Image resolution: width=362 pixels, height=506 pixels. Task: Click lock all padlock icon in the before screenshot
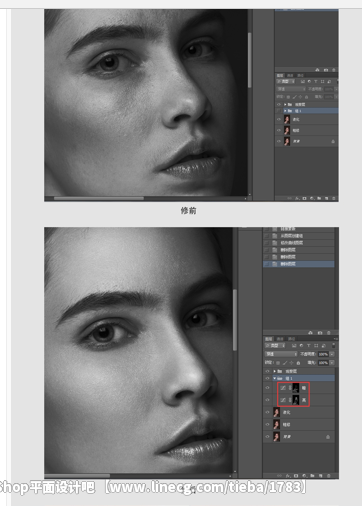click(x=306, y=97)
